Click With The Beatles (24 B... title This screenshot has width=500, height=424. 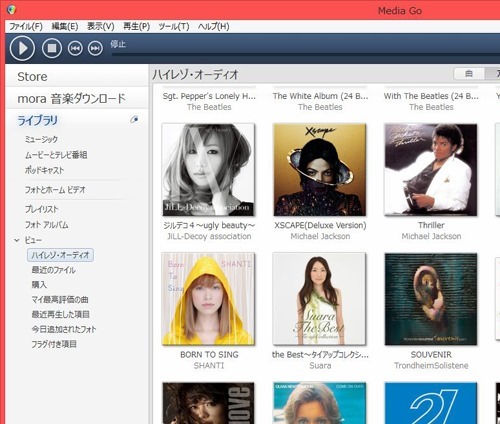coord(431,96)
